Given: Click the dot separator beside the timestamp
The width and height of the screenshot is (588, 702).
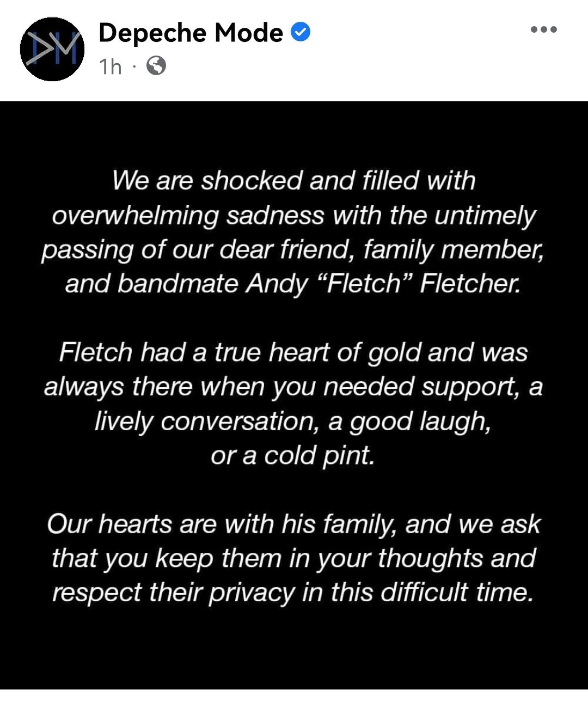Looking at the screenshot, I should [x=133, y=67].
